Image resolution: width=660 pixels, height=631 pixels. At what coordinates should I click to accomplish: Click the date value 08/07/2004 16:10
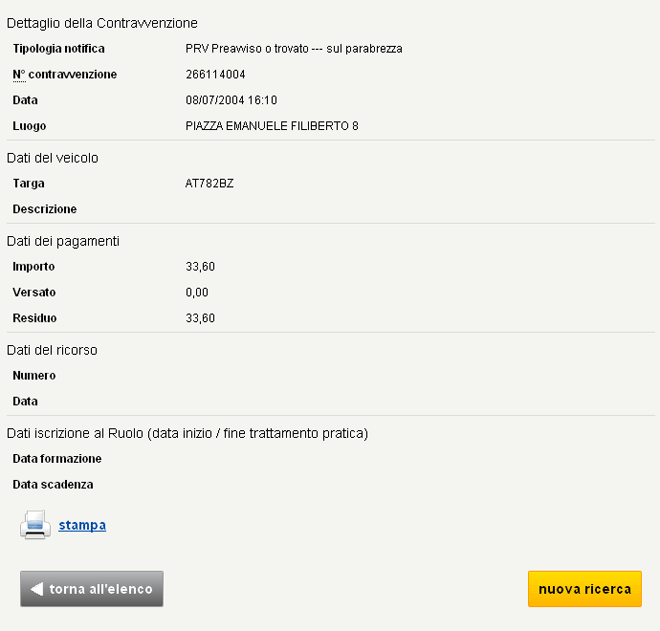tap(232, 101)
